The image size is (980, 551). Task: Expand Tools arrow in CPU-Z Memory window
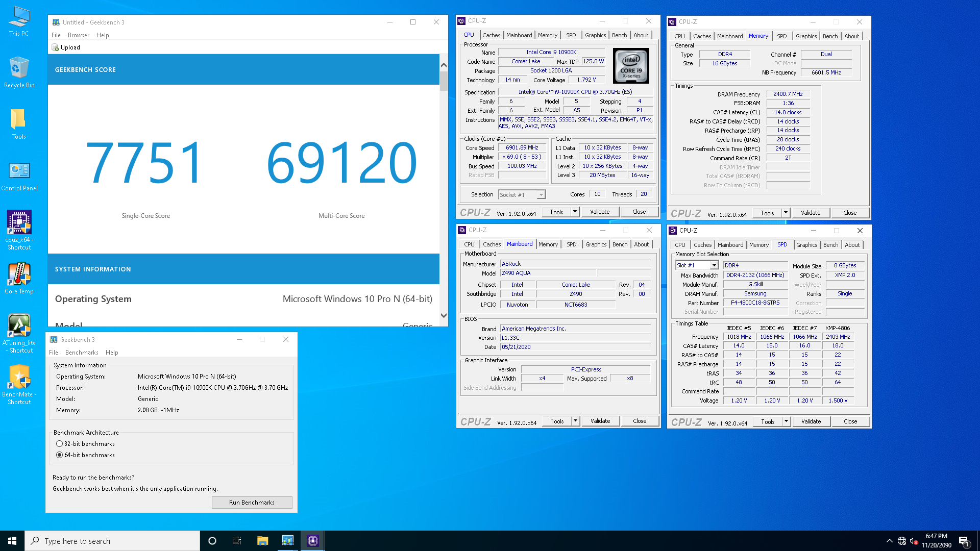tap(786, 213)
